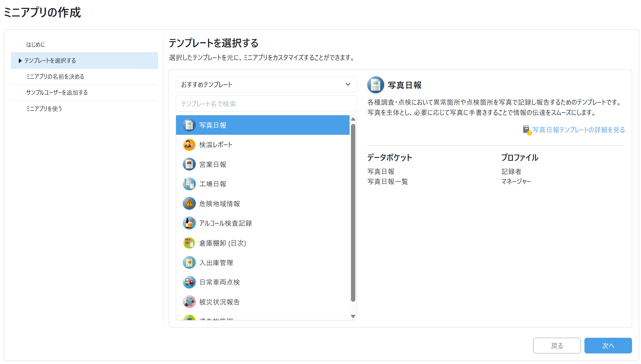Image resolution: width=641 pixels, height=364 pixels.
Task: Open ミニアプリの名前を決める step
Action: [55, 77]
